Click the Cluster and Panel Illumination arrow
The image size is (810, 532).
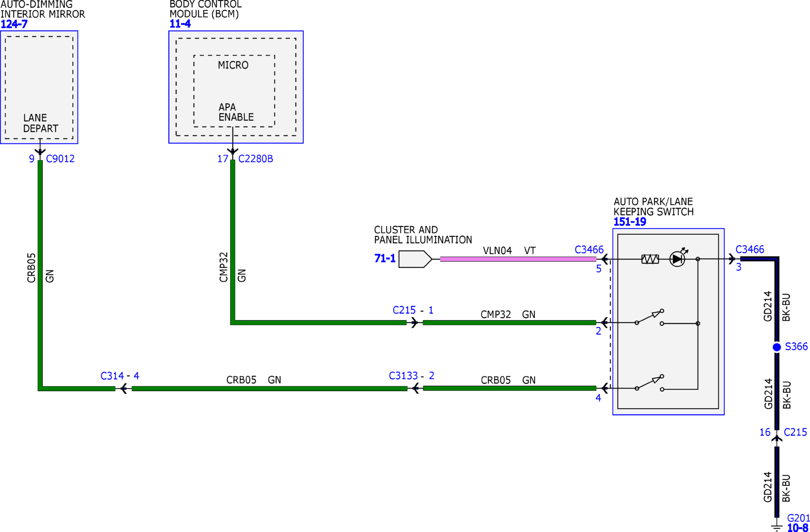[x=415, y=259]
